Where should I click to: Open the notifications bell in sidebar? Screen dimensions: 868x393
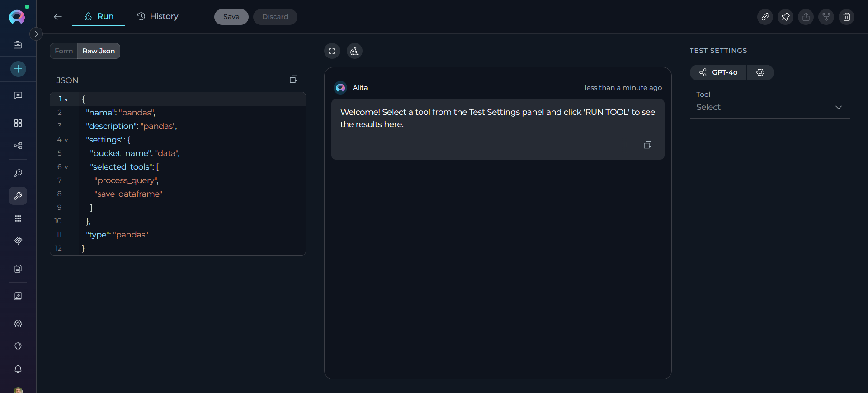(x=18, y=369)
